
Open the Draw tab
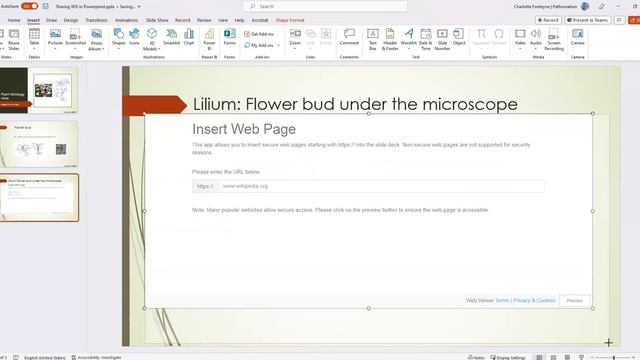pyautogui.click(x=51, y=20)
